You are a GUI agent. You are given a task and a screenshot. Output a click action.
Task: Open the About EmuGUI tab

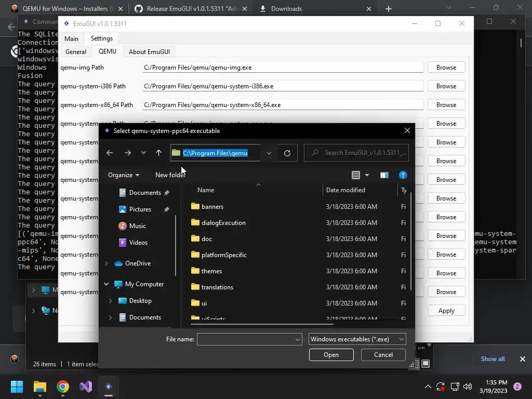click(149, 51)
